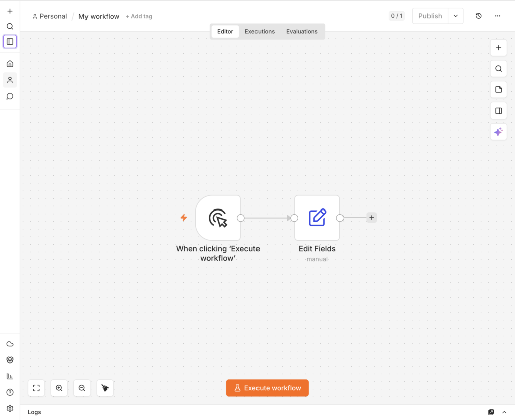Viewport: 515px width, 420px height.
Task: Click canvas search magnifier button
Action: pyautogui.click(x=498, y=69)
